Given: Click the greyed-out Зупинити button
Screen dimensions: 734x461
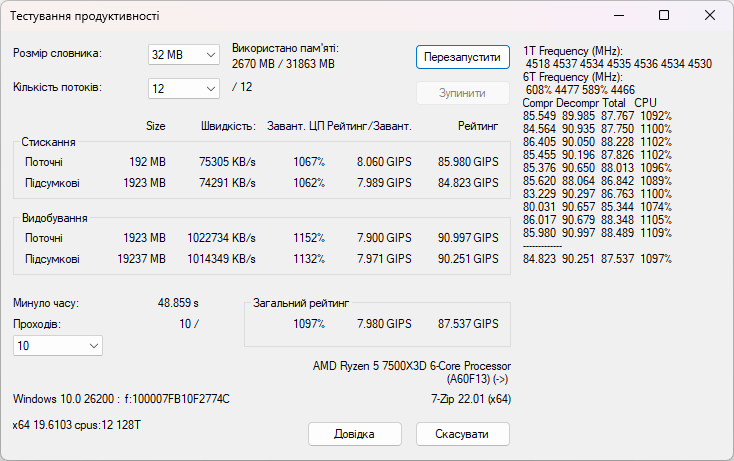Looking at the screenshot, I should tap(462, 93).
